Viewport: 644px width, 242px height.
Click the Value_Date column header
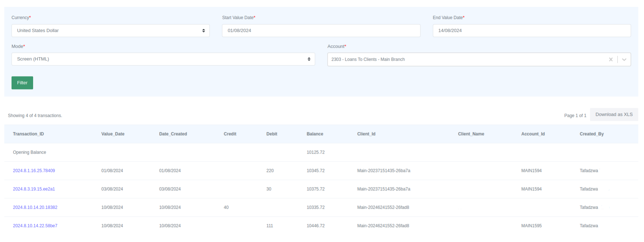[113, 134]
